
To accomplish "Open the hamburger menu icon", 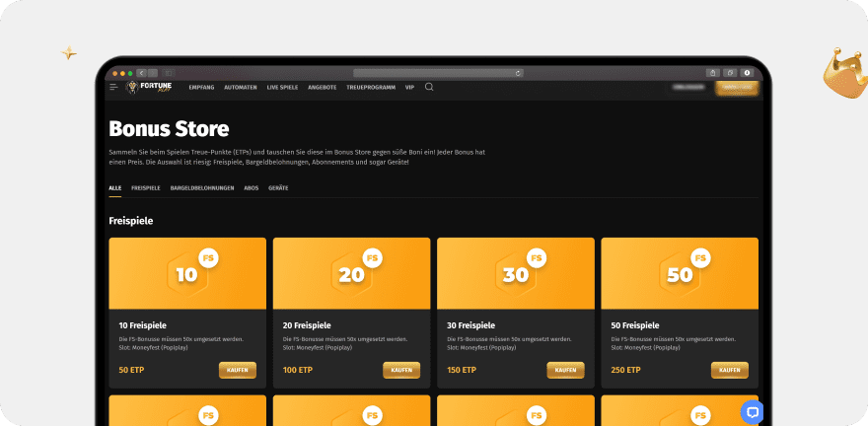I will [x=114, y=87].
